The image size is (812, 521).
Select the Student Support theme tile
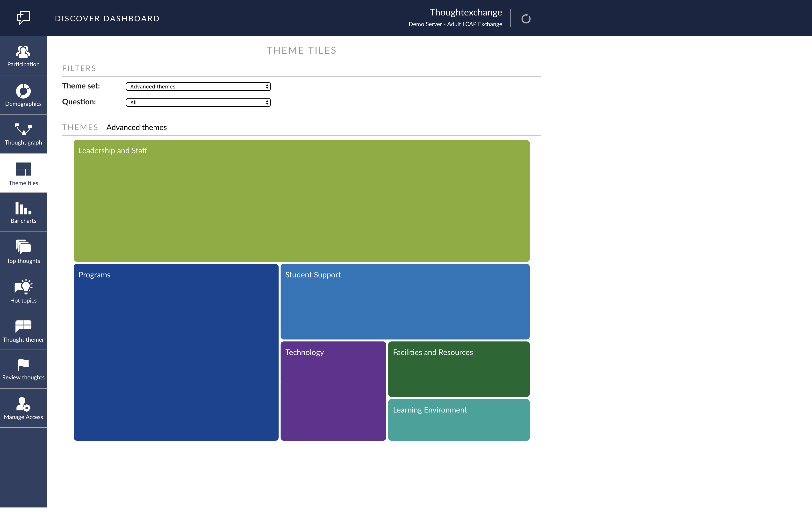pos(405,301)
